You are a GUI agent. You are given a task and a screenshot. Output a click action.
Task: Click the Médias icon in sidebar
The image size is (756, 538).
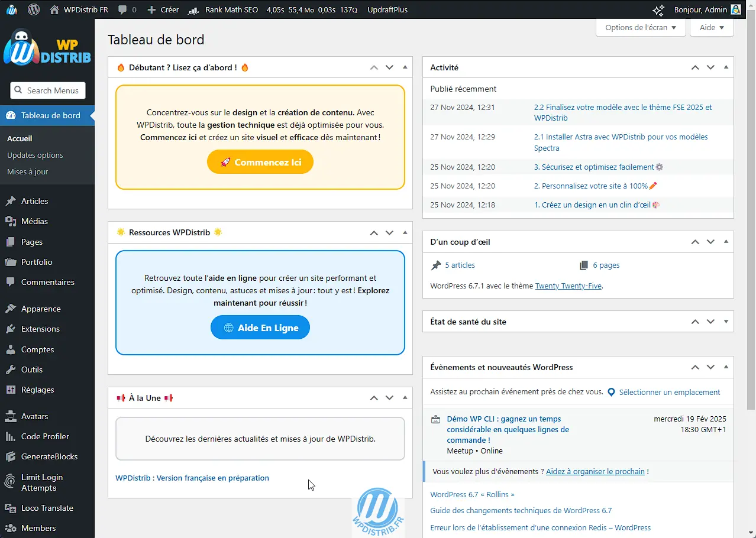click(11, 221)
